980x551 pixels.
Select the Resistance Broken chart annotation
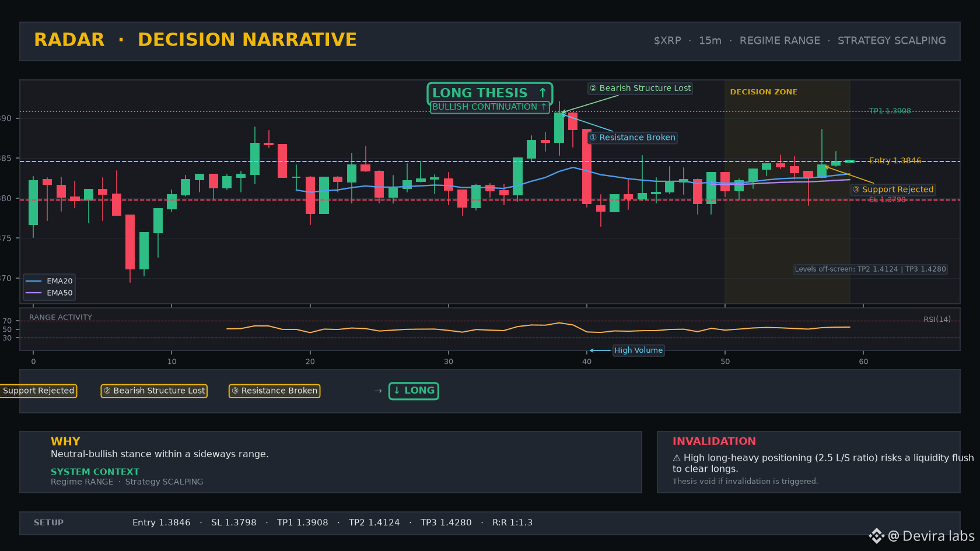pyautogui.click(x=632, y=138)
